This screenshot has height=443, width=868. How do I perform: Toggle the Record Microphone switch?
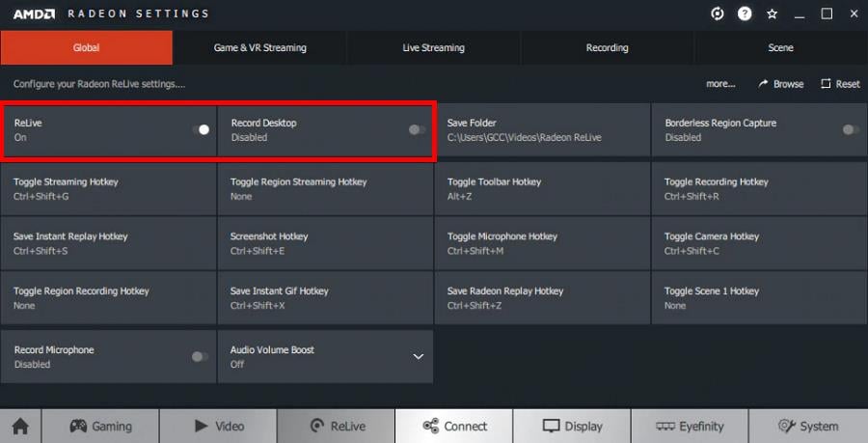coord(200,356)
